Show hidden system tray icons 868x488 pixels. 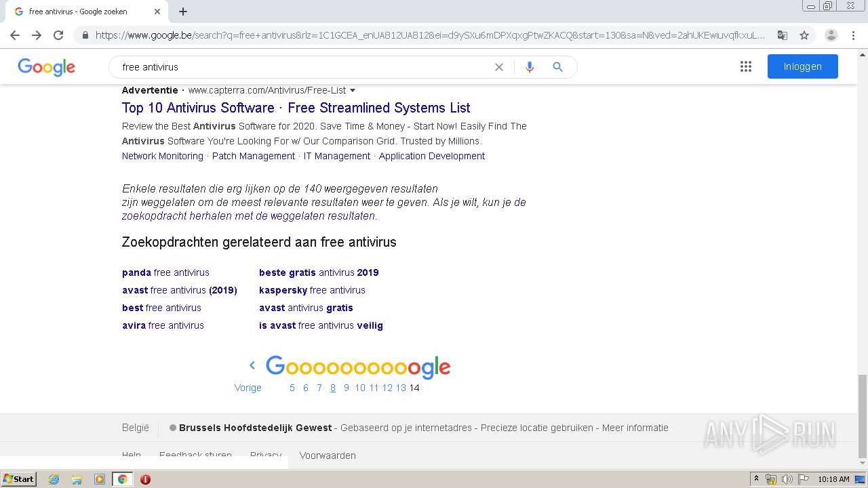coord(756,479)
